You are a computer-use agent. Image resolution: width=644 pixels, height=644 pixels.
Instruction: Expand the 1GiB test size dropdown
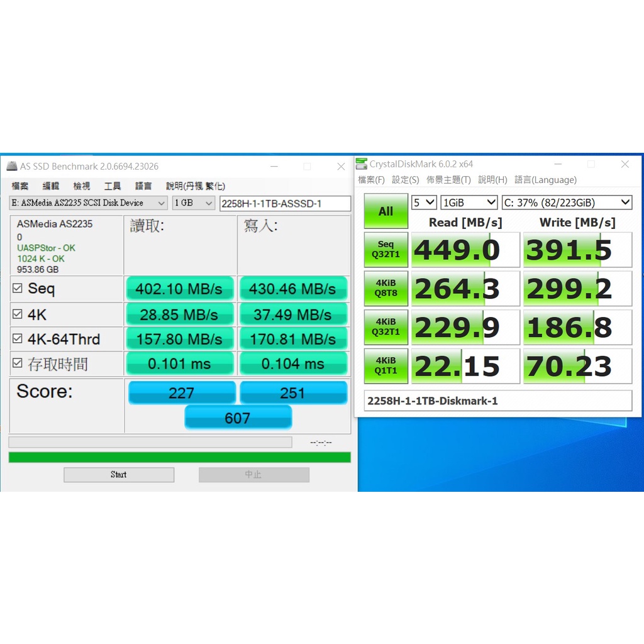[x=469, y=203]
